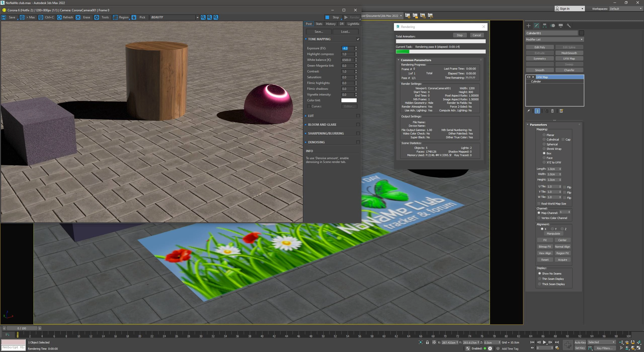Click the Acquire alignment button
Image resolution: width=644 pixels, height=352 pixels.
pos(562,260)
